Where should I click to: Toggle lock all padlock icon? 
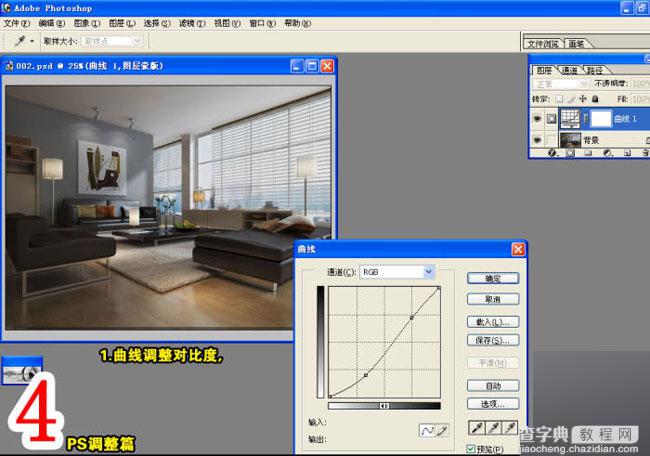[595, 99]
